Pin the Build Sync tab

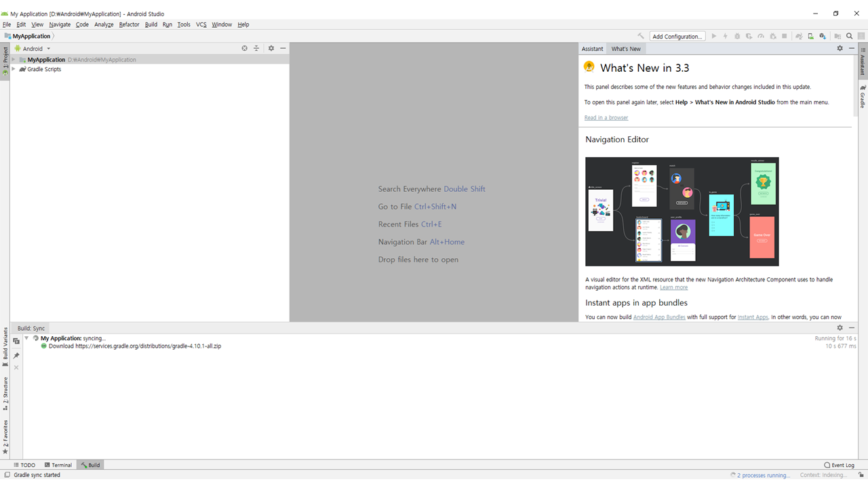(16, 355)
